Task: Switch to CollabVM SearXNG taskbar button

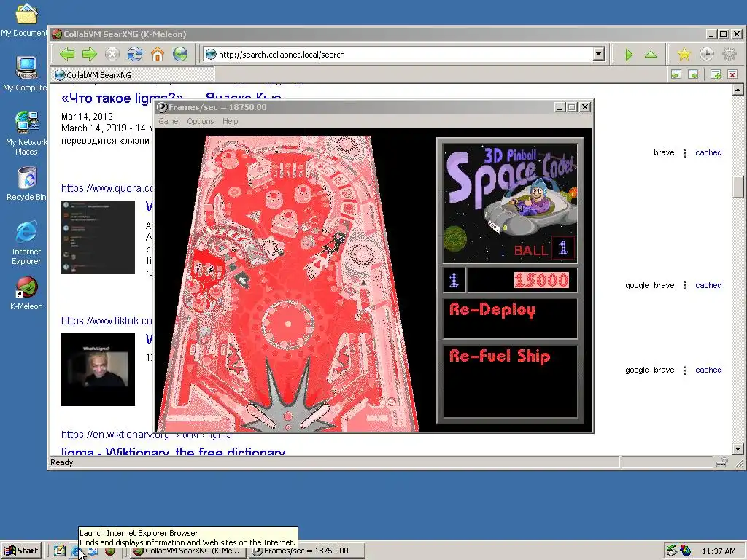Action: click(187, 551)
